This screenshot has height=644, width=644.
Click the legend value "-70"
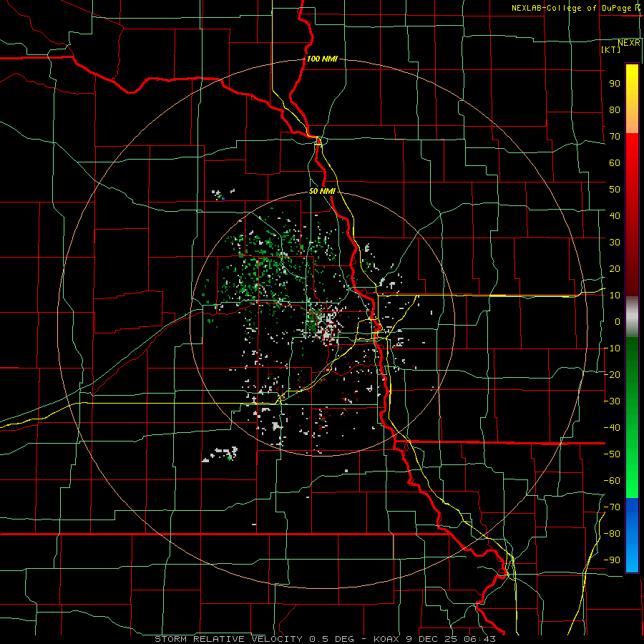coord(612,507)
